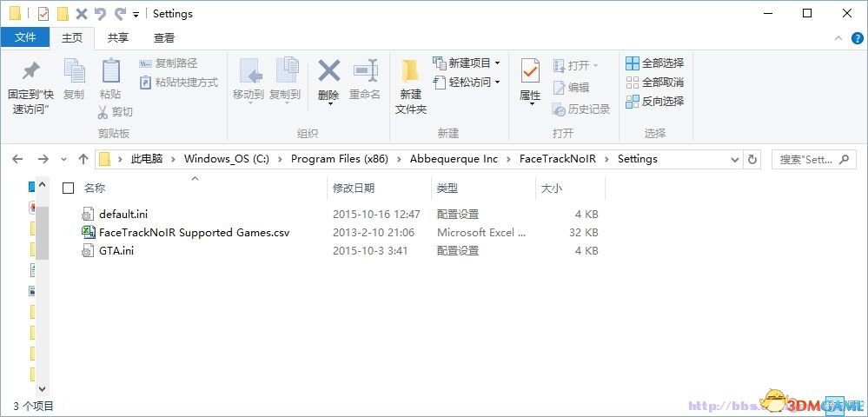Go to FaceTrackNoIR breadcrumb

(558, 159)
